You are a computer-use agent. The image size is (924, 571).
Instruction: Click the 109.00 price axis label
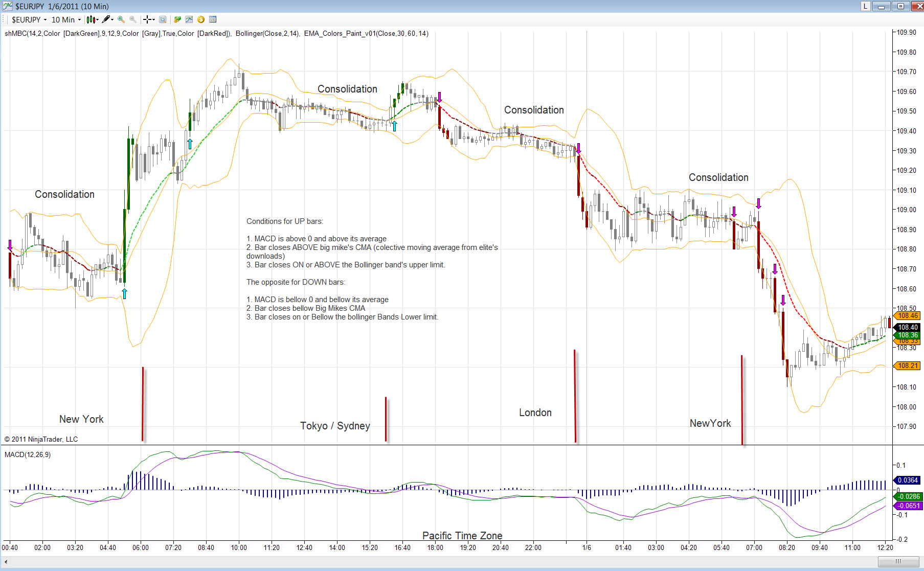click(906, 210)
